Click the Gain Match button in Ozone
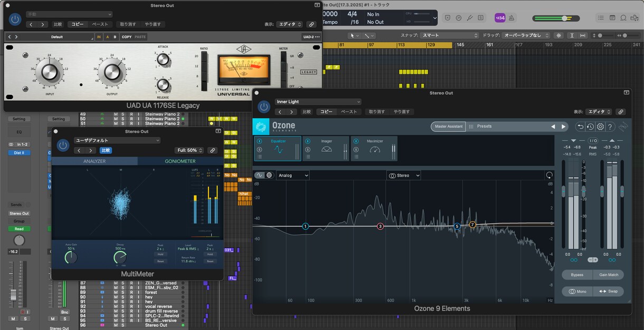Screen dimensions: 644x330 (609, 275)
